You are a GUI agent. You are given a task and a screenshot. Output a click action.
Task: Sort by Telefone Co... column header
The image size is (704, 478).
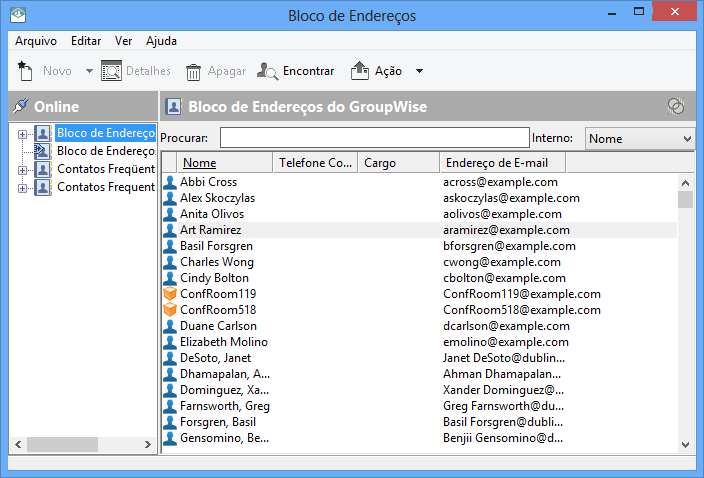point(315,162)
